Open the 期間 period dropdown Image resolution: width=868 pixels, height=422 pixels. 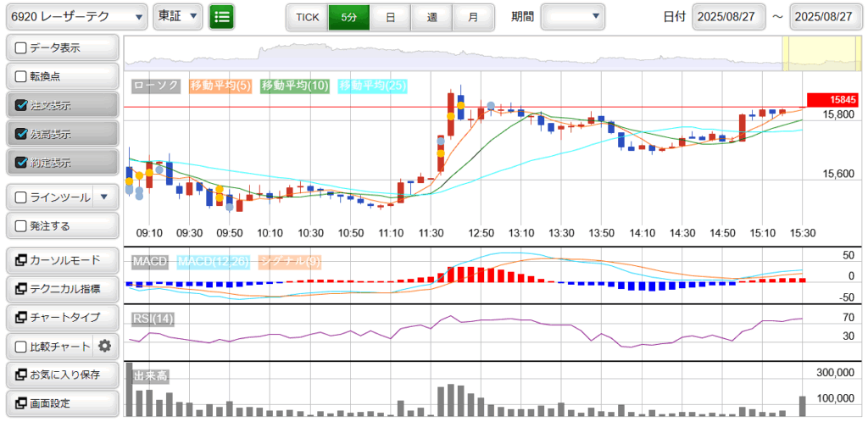point(572,17)
